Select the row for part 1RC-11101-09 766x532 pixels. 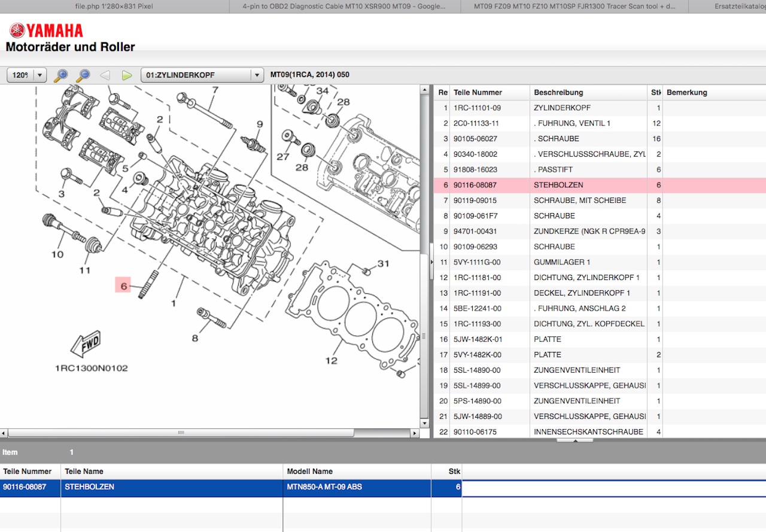tap(600, 108)
